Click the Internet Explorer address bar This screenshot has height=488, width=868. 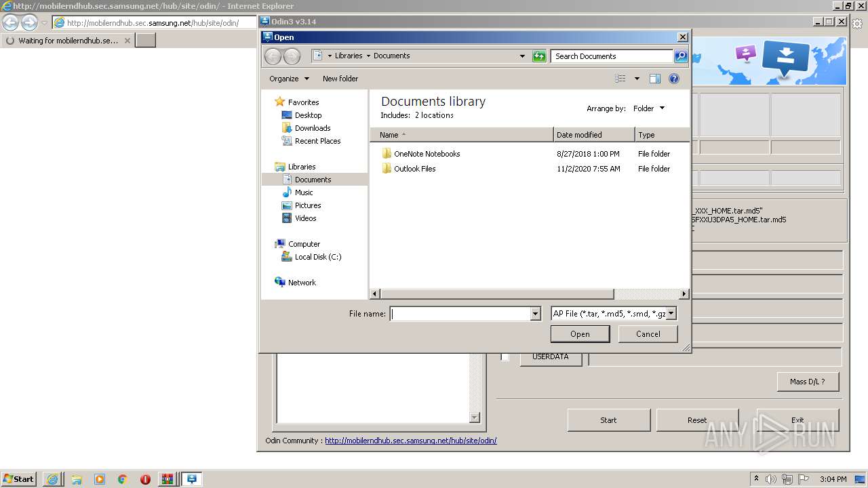click(155, 23)
